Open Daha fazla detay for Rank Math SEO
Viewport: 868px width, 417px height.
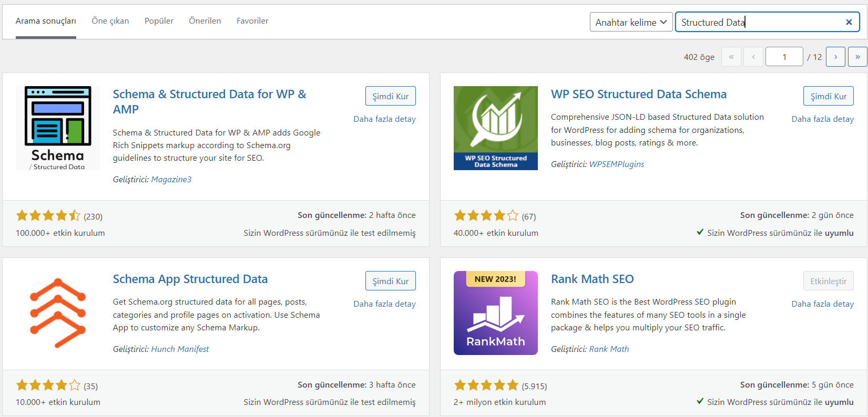823,304
